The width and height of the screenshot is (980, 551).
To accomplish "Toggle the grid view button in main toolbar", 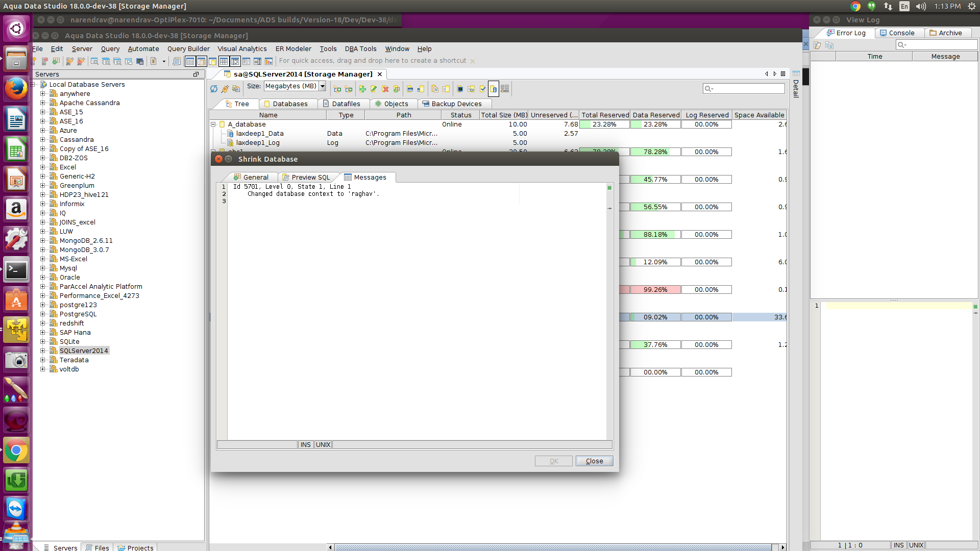I will (224, 61).
